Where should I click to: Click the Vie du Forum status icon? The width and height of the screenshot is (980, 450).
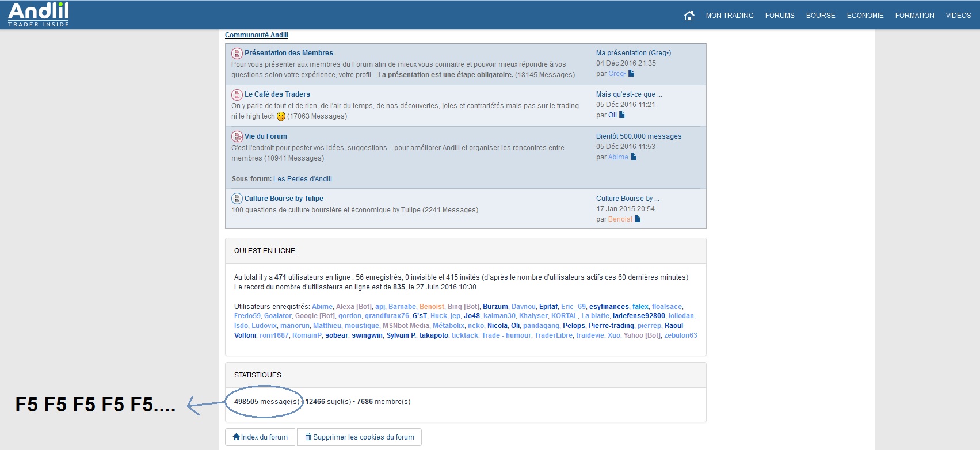pos(237,137)
